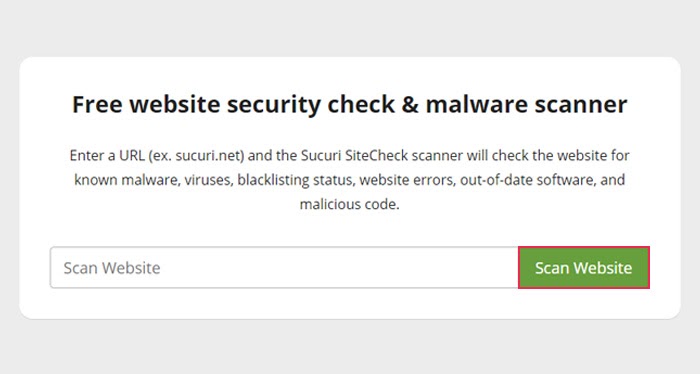Click the 'Scan Website' placeholder text in the field
Viewport: 700px width, 374px height.
click(x=112, y=268)
